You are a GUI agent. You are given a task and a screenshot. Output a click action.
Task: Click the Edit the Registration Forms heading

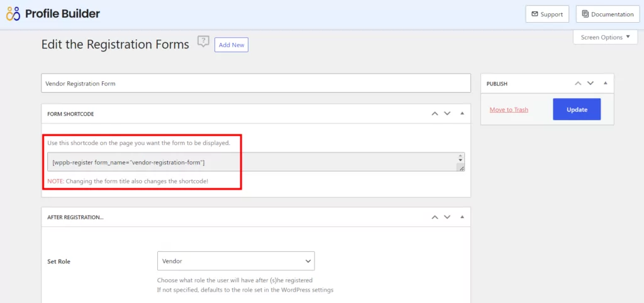click(x=115, y=44)
